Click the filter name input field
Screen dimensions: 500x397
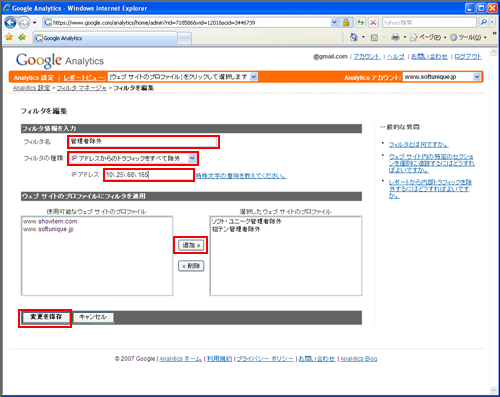tap(143, 142)
